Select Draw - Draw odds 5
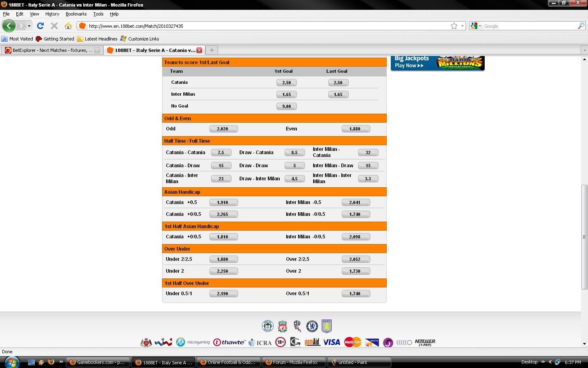588x368 pixels. point(294,166)
